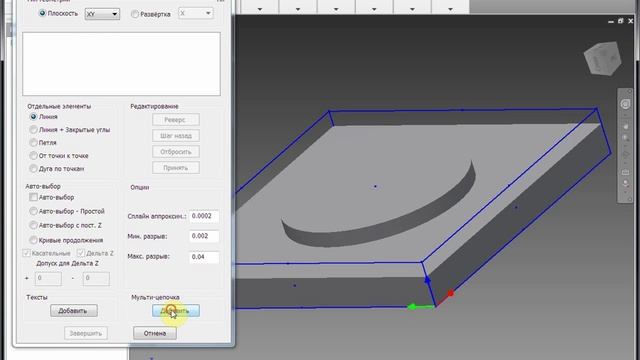Select the Zoom tool in the navigation bar
The image size is (640, 360).
625,139
